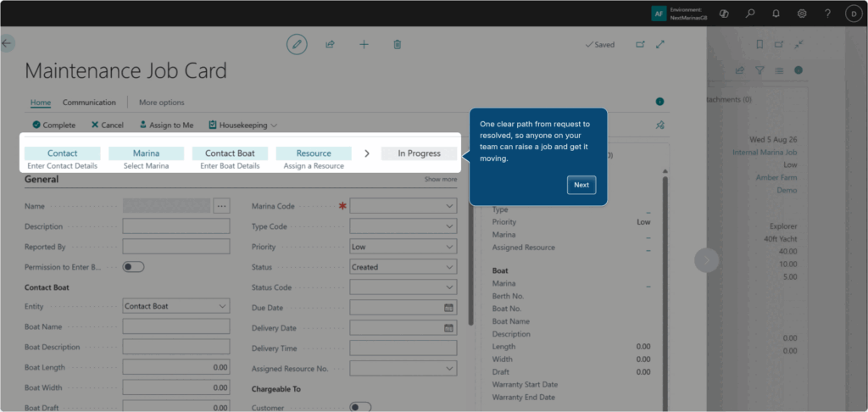
Task: Click the AF environment badge
Action: tap(659, 14)
